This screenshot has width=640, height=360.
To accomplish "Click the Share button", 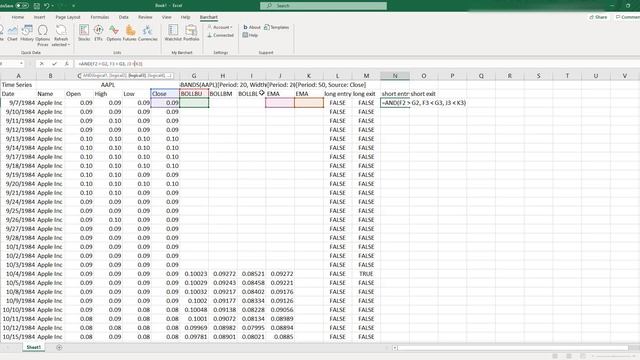I will (x=598, y=17).
